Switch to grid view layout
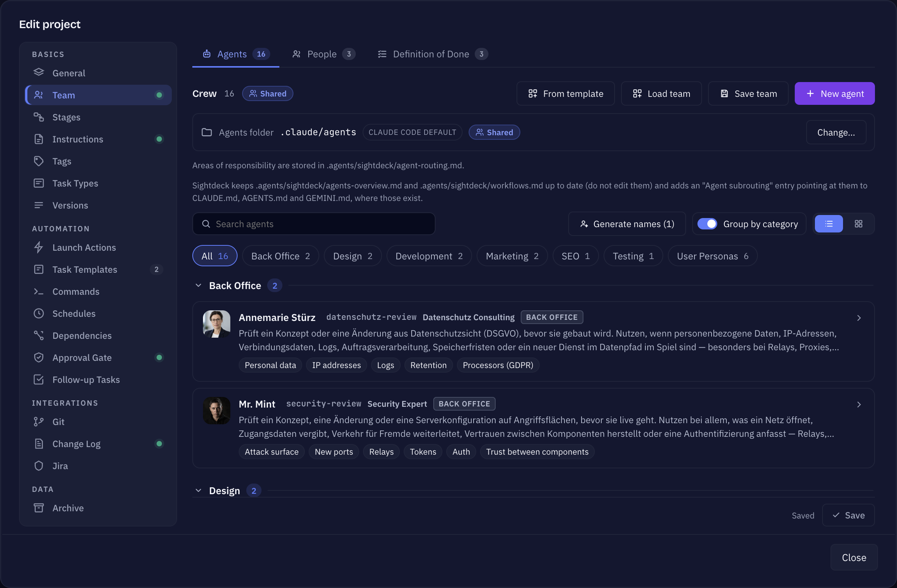The image size is (897, 588). 859,224
